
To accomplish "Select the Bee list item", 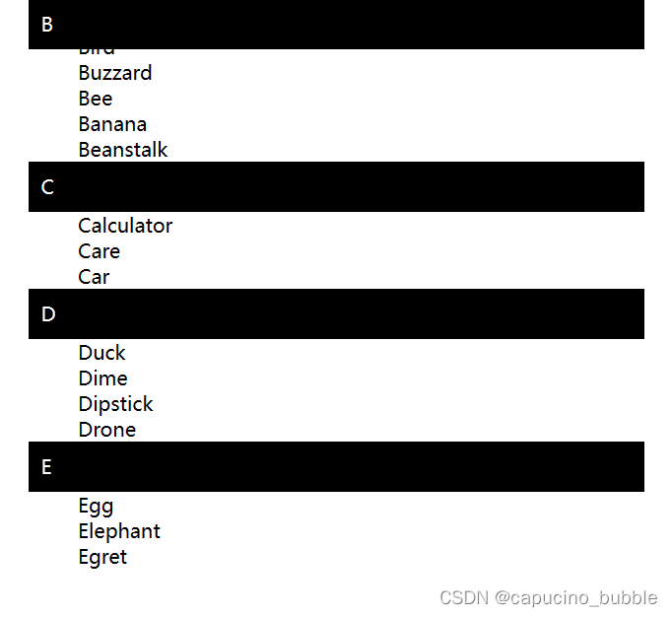I will (96, 99).
